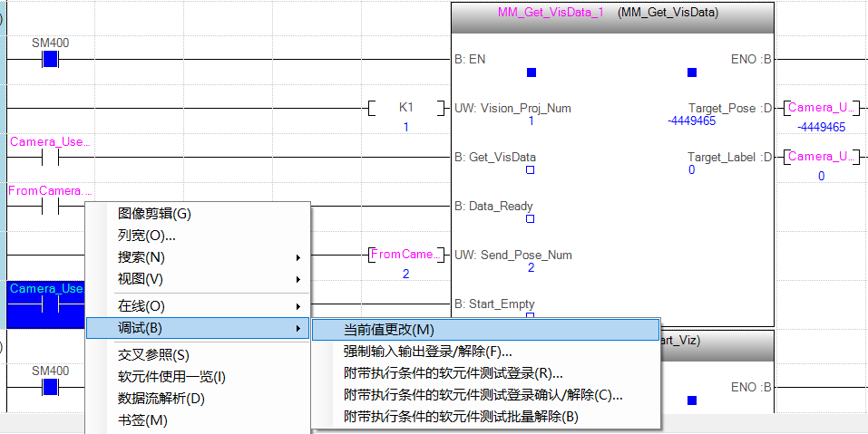The height and width of the screenshot is (434, 868).
Task: Expand the 视图(V) submenu
Action: click(198, 279)
